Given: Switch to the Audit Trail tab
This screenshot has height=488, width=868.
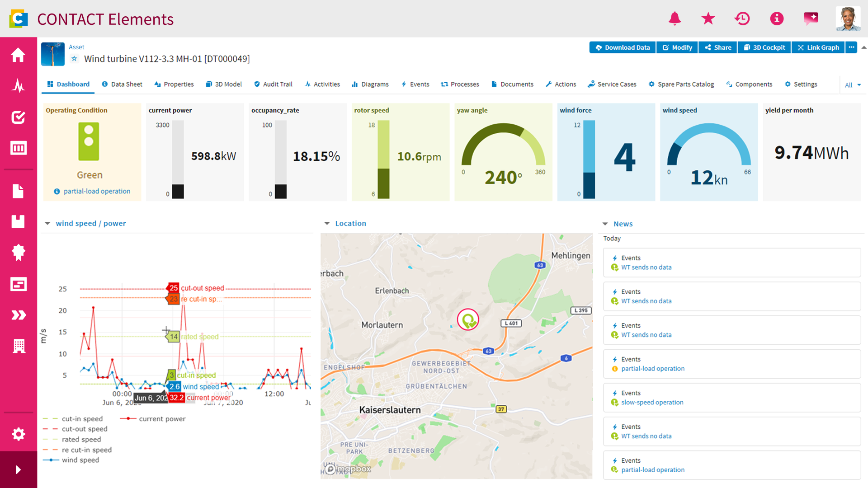Looking at the screenshot, I should [x=274, y=84].
